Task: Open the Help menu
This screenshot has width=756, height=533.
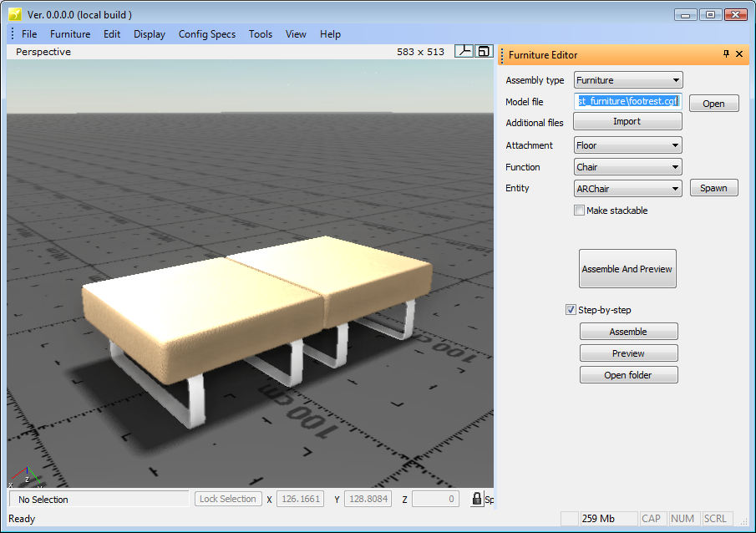Action: pyautogui.click(x=330, y=34)
